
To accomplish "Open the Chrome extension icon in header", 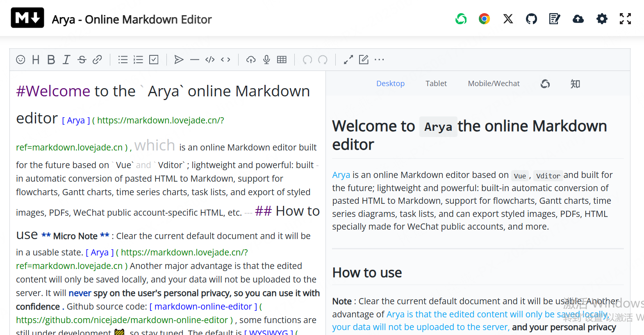I will (x=485, y=19).
